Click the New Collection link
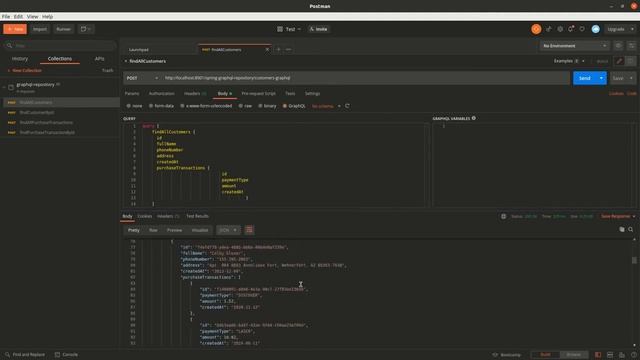Image resolution: width=640 pixels, height=360 pixels. pyautogui.click(x=24, y=71)
